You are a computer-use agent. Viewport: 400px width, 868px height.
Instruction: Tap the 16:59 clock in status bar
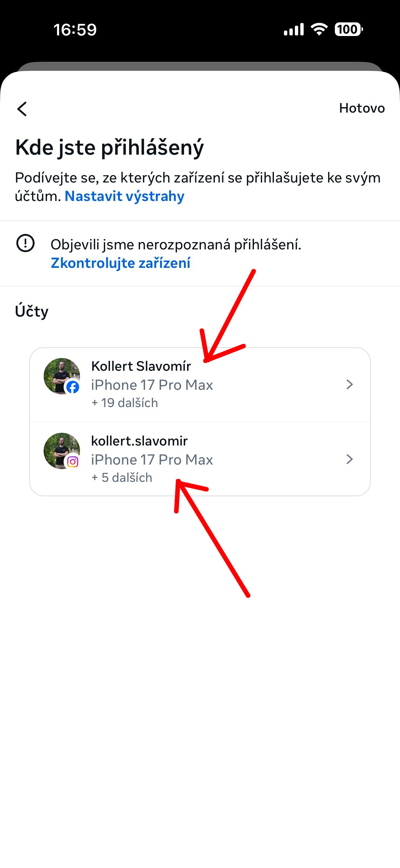click(x=75, y=30)
